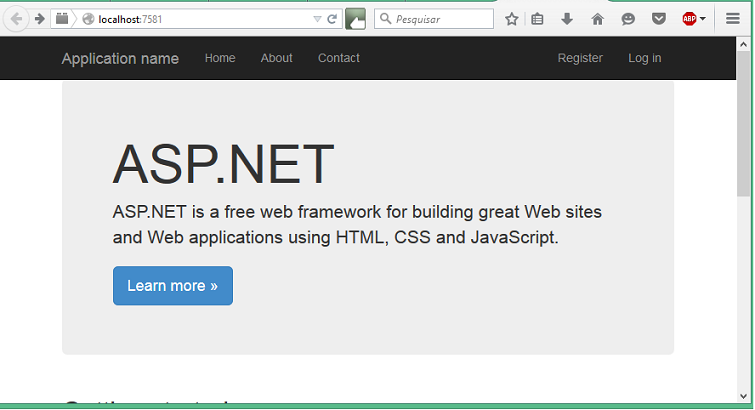Click the scrollbar down arrow

[743, 396]
